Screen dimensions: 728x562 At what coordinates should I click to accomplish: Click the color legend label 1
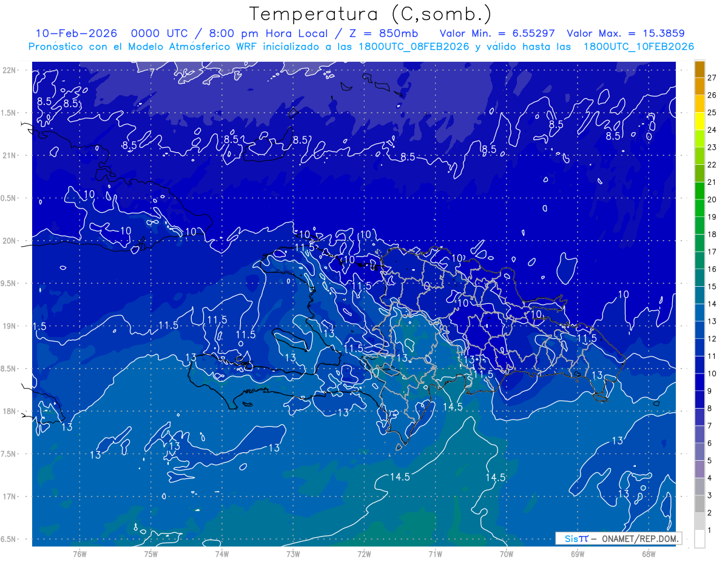pos(710,530)
